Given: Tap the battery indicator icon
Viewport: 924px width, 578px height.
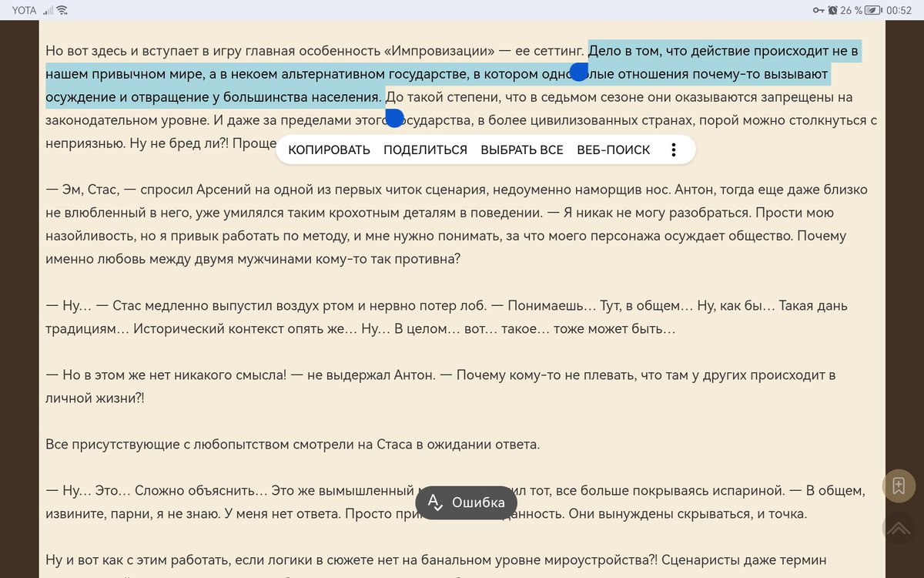Looking at the screenshot, I should pos(872,10).
